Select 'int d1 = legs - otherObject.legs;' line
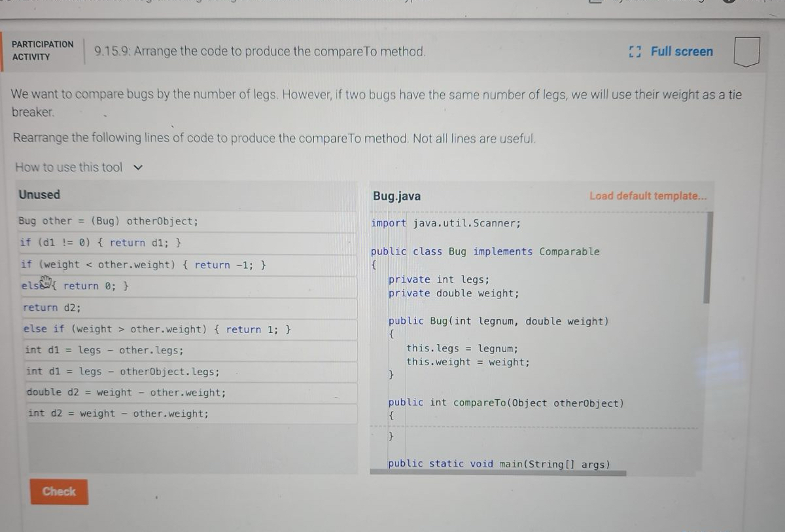 (x=192, y=372)
